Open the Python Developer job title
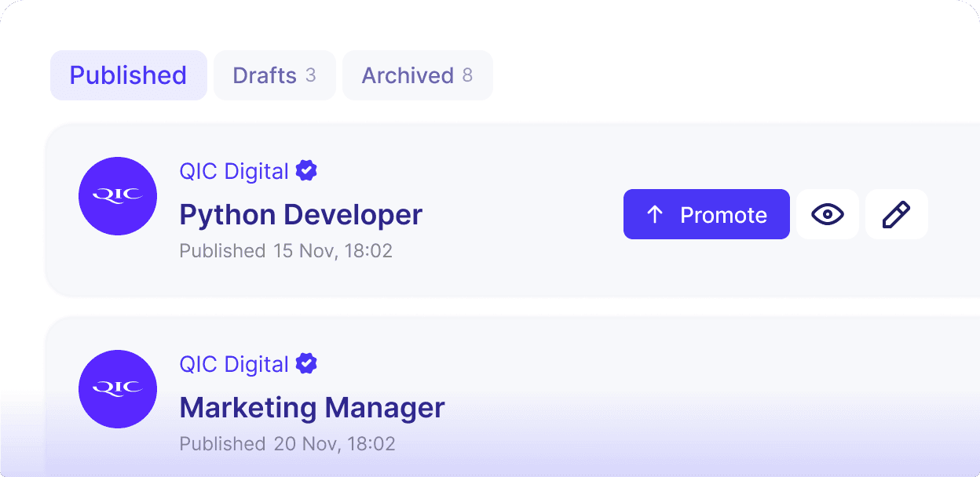This screenshot has width=980, height=477. [301, 214]
